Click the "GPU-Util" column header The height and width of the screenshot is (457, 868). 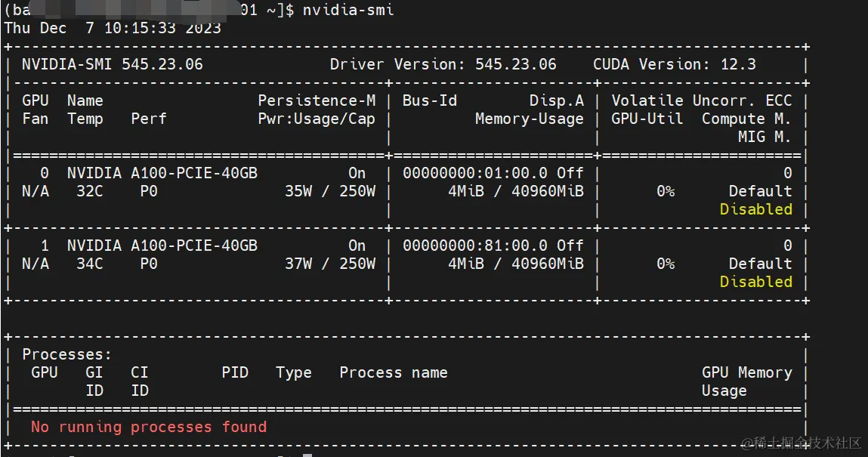[x=647, y=119]
